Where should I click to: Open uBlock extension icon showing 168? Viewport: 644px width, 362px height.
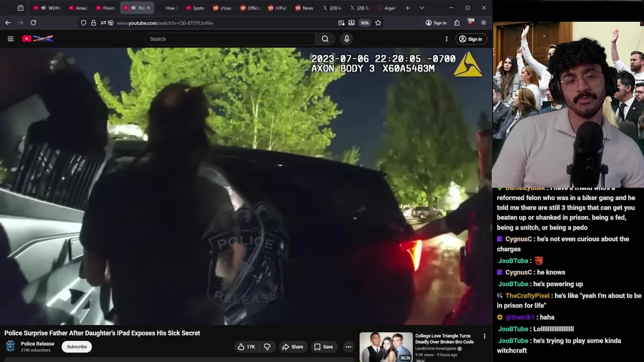pos(470,23)
